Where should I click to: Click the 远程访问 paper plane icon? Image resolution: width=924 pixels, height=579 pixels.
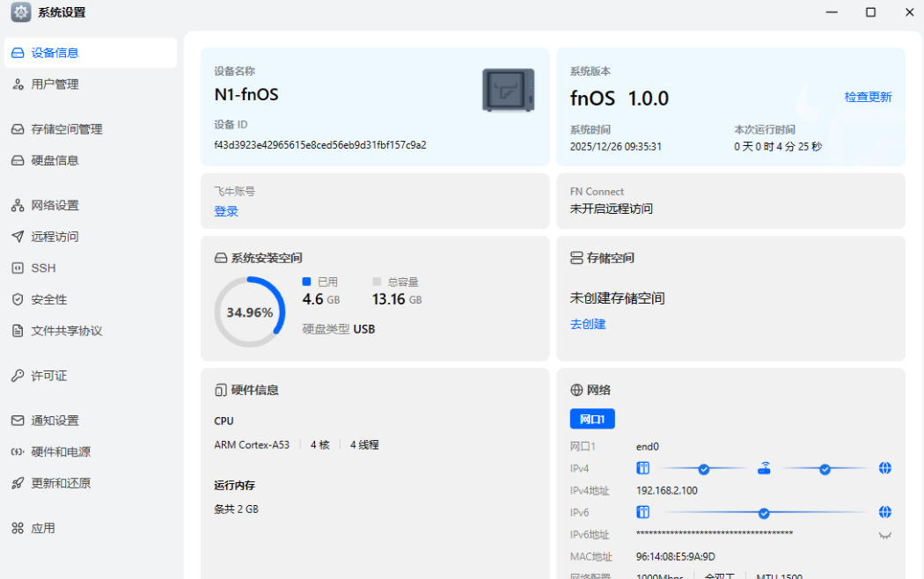[18, 237]
